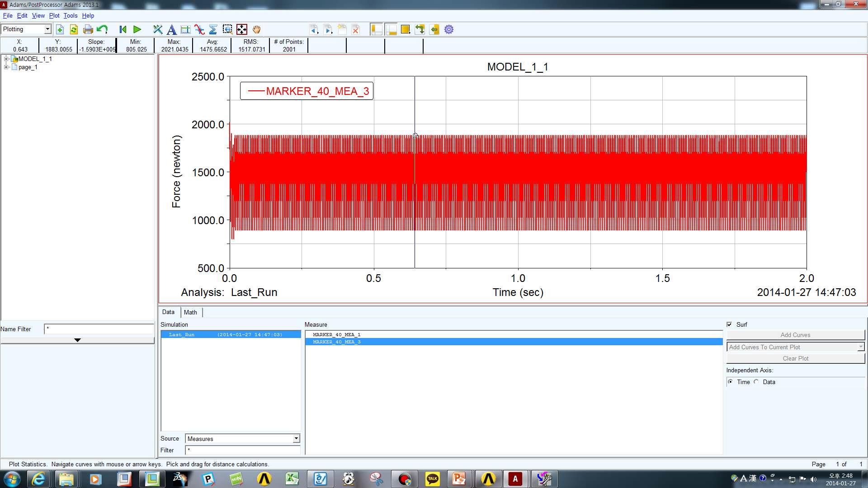Click the green Play animation icon

(137, 30)
